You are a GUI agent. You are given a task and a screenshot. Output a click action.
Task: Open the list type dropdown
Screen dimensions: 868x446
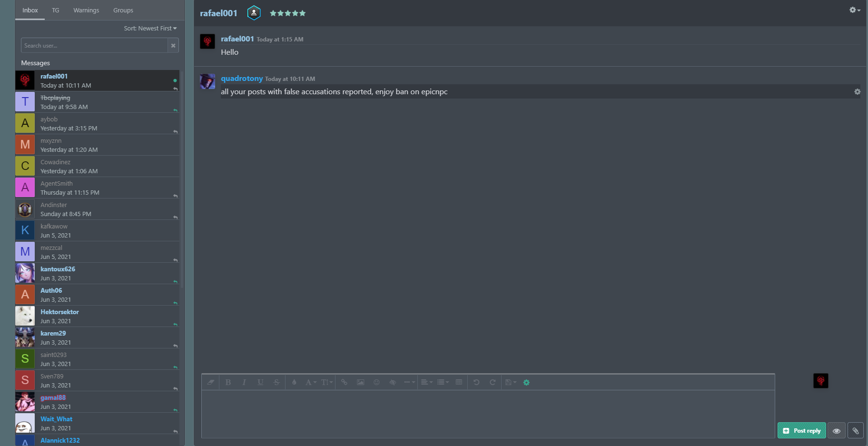(x=443, y=382)
